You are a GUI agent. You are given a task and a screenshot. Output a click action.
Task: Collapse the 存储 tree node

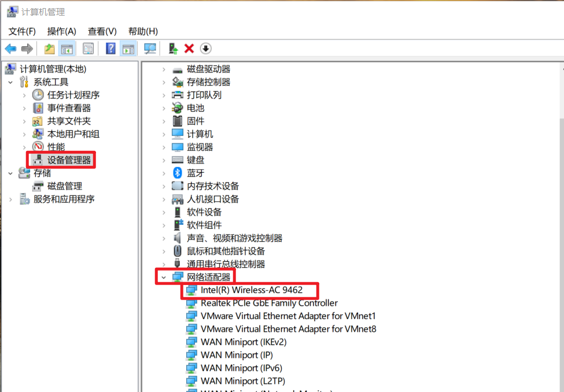pos(10,173)
